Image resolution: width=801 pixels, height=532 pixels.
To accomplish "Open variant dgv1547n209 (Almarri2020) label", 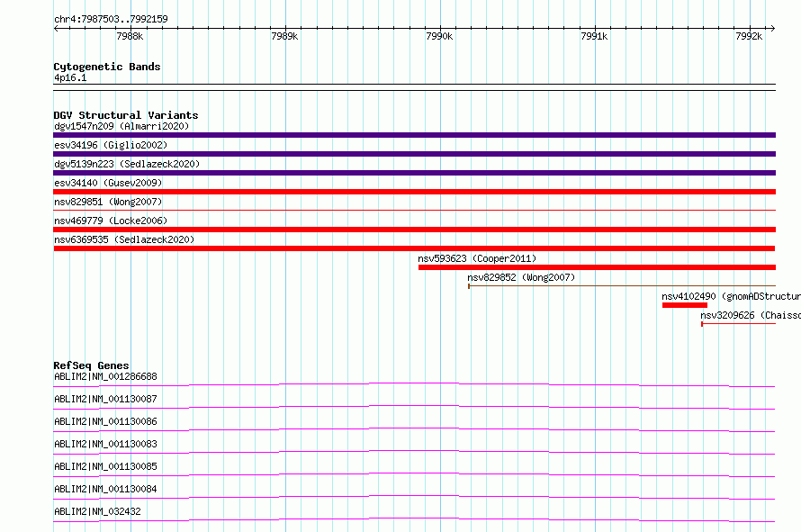I will tap(121, 126).
